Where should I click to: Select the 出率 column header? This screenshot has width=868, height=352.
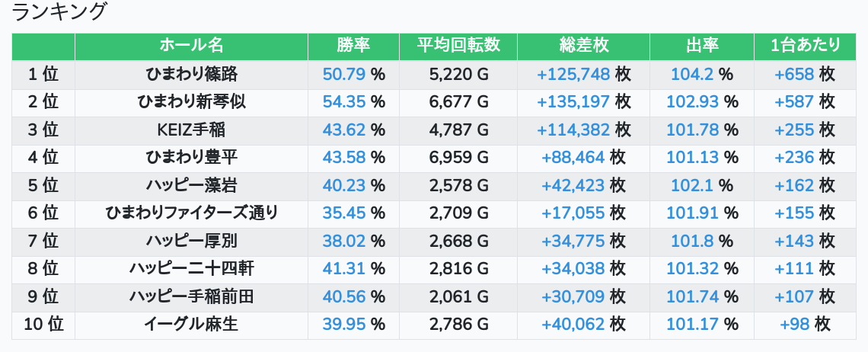pyautogui.click(x=702, y=46)
